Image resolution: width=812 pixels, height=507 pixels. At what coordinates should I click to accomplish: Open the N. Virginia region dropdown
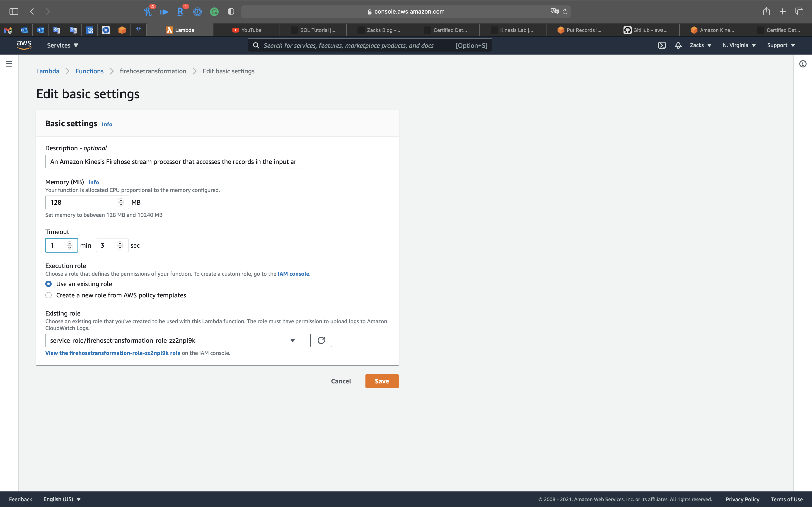click(x=739, y=45)
